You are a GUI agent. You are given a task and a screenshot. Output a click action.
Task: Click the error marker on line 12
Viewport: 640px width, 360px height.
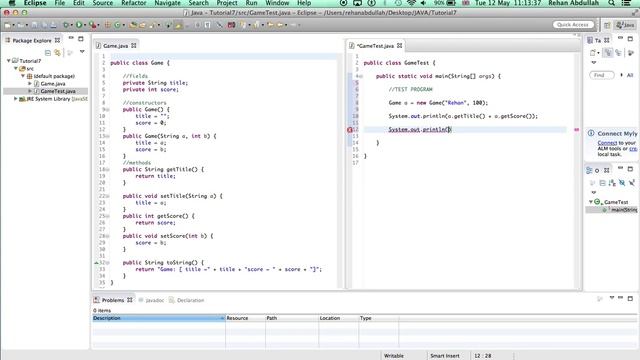tap(349, 130)
